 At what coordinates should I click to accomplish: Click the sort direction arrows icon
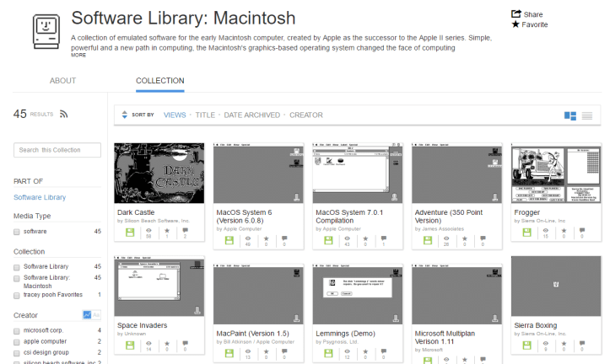tap(125, 115)
